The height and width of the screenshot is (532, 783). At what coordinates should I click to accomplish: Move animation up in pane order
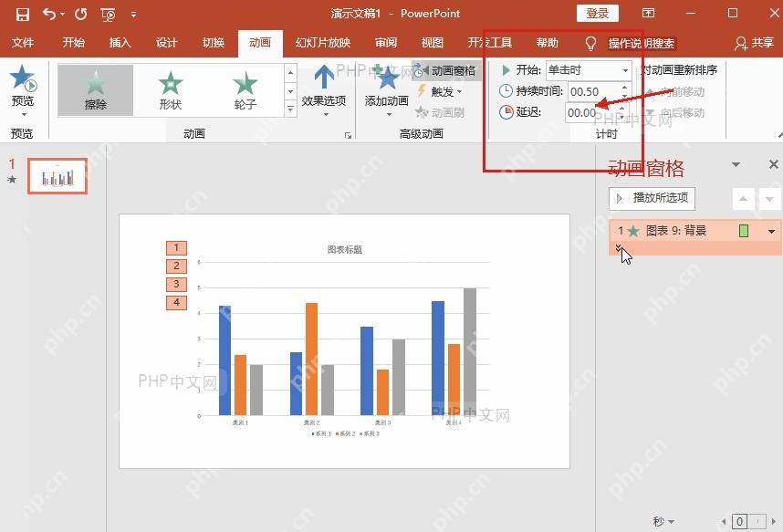(x=743, y=199)
